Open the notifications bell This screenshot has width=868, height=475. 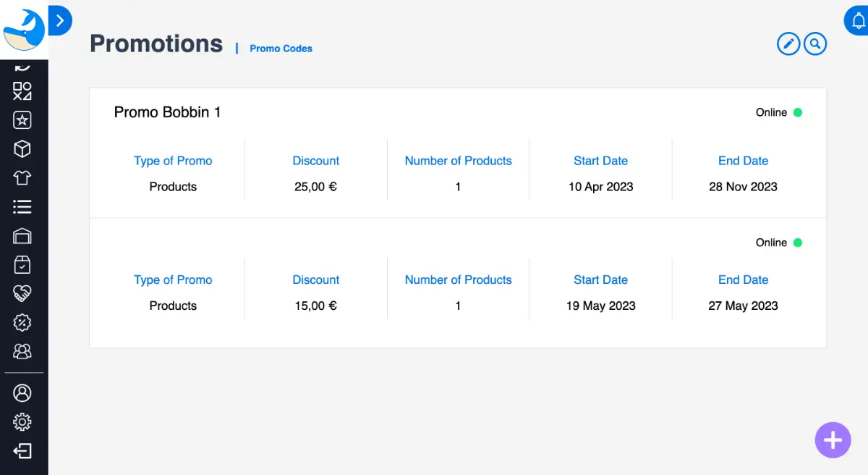point(857,21)
